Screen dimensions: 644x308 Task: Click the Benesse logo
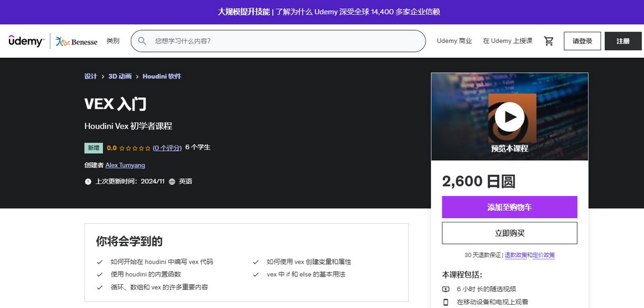coord(77,41)
